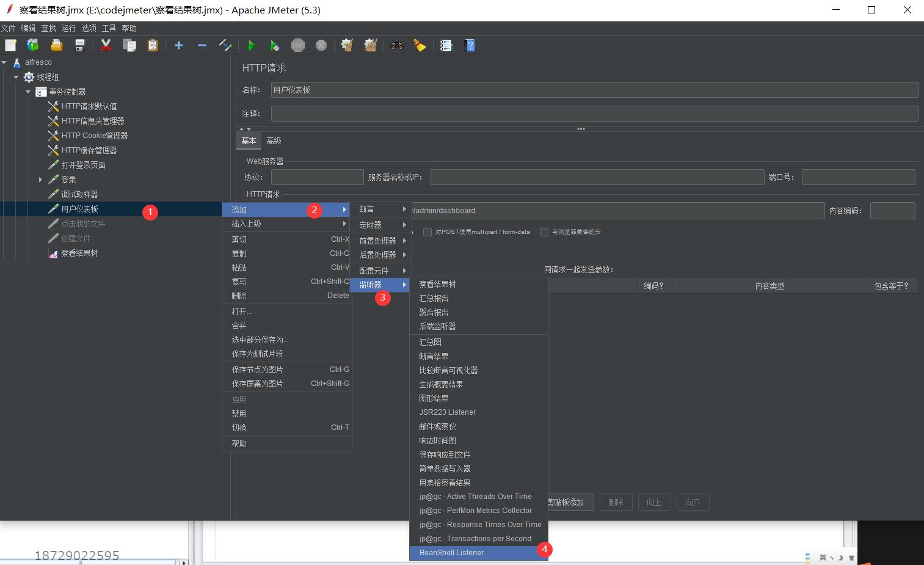This screenshot has height=565, width=924.
Task: Open the 选项 menu
Action: click(89, 28)
